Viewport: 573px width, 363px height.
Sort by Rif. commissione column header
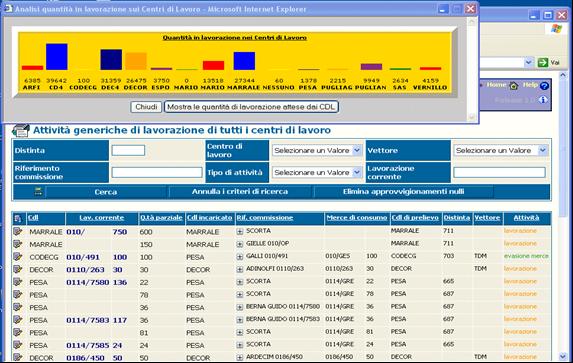coord(265,218)
